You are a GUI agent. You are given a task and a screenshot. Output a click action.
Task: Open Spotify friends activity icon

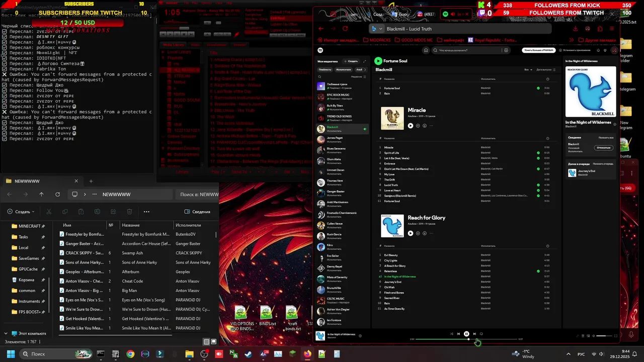[606, 50]
